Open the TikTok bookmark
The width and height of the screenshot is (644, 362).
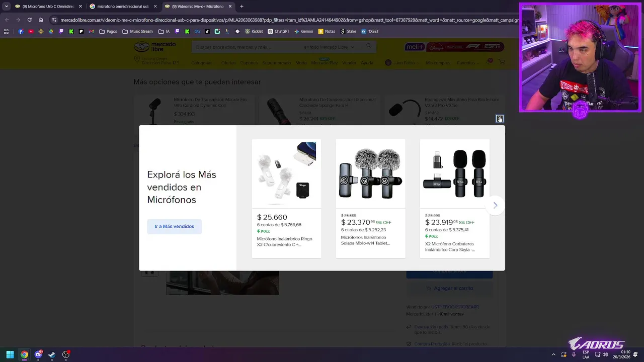click(207, 31)
